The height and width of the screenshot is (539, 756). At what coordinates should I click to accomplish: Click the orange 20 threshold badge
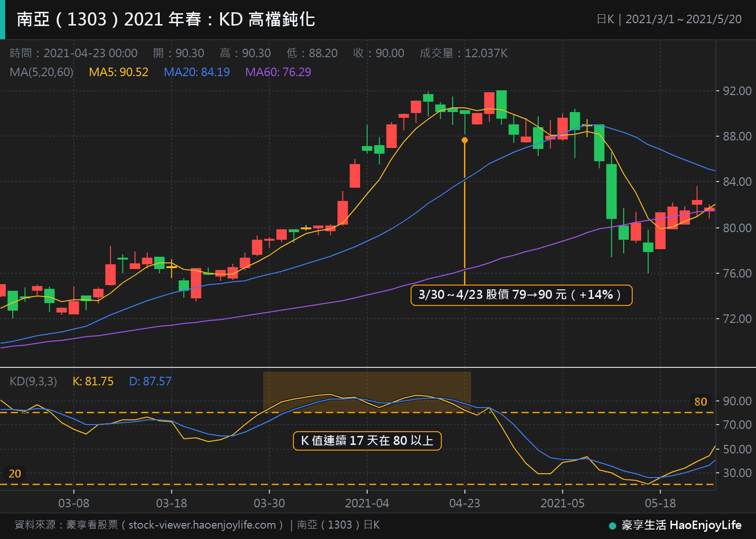pyautogui.click(x=15, y=474)
